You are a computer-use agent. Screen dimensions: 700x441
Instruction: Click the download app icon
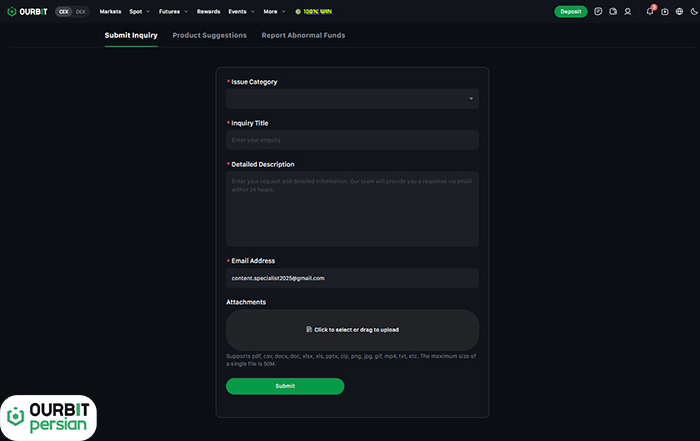pos(665,12)
